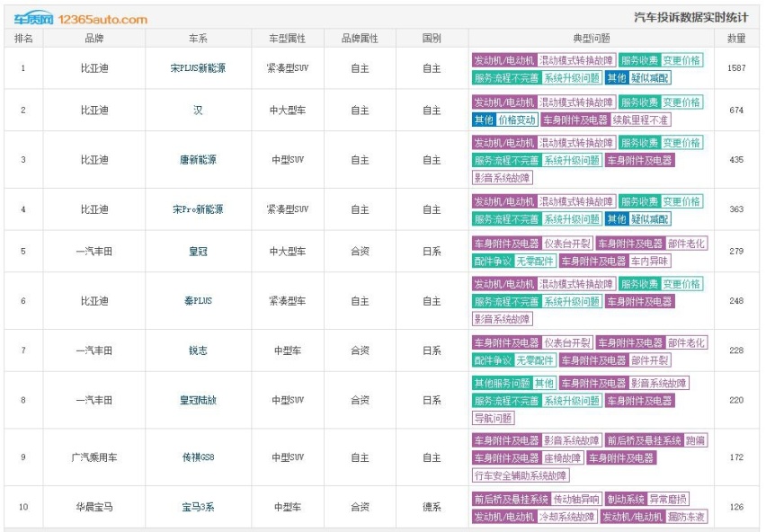Viewport: 766px width, 532px height.
Task: Click the 部件开裂 issue tag
Action: [x=649, y=360]
